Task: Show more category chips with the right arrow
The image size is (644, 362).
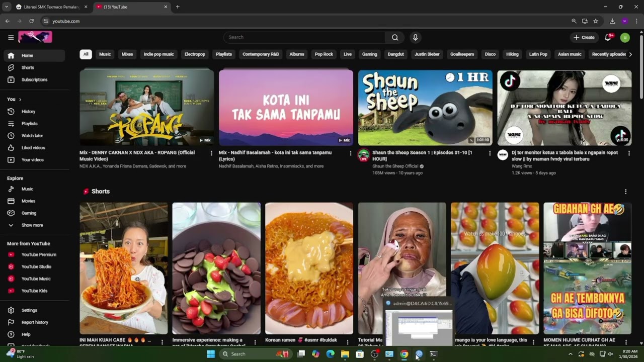Action: click(x=630, y=54)
